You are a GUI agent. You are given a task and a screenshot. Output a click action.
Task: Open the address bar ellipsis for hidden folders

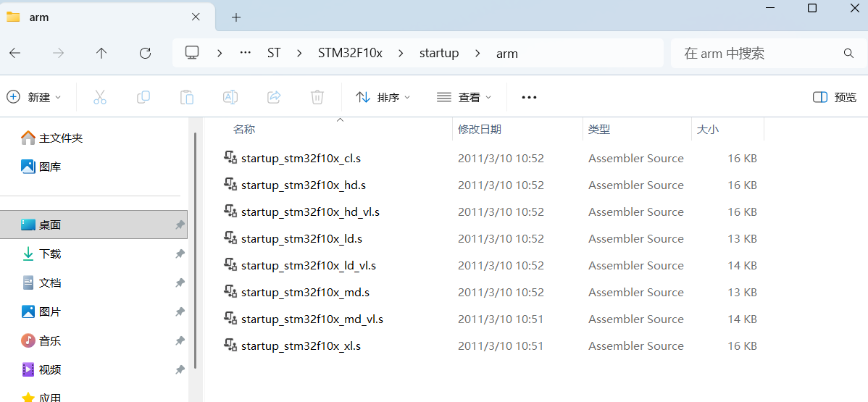pyautogui.click(x=245, y=53)
